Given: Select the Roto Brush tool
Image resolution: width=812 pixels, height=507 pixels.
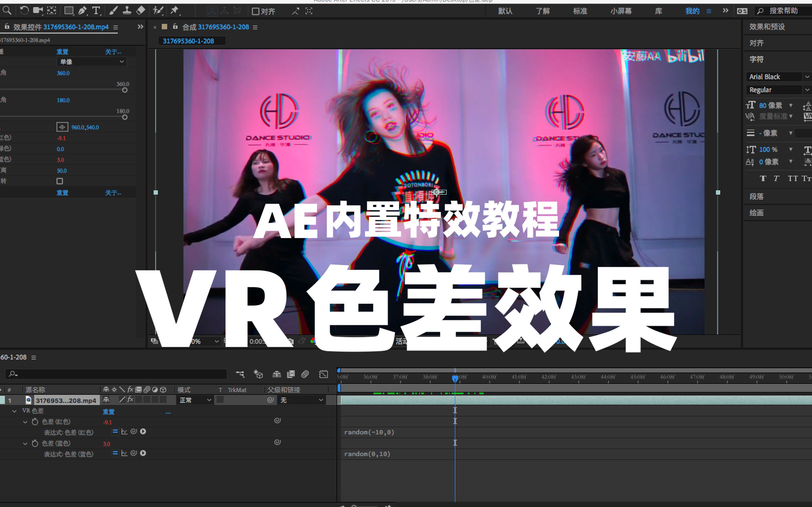Looking at the screenshot, I should (158, 11).
